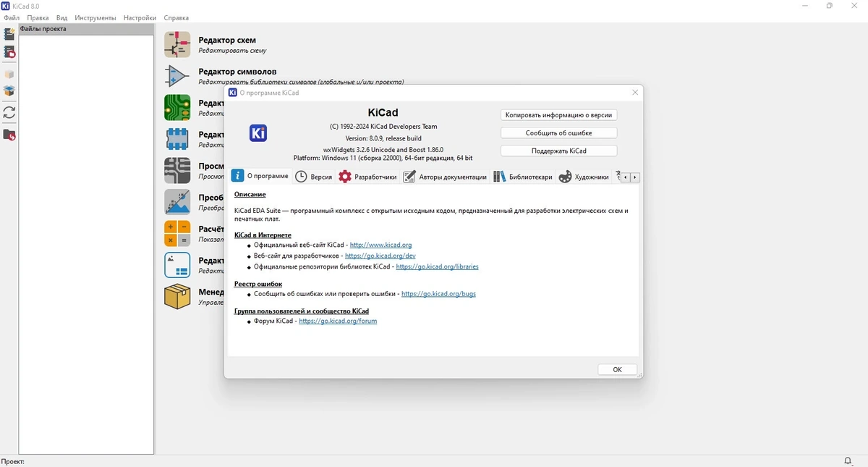Select the 'О программе' tab
This screenshot has height=467, width=868.
[260, 176]
